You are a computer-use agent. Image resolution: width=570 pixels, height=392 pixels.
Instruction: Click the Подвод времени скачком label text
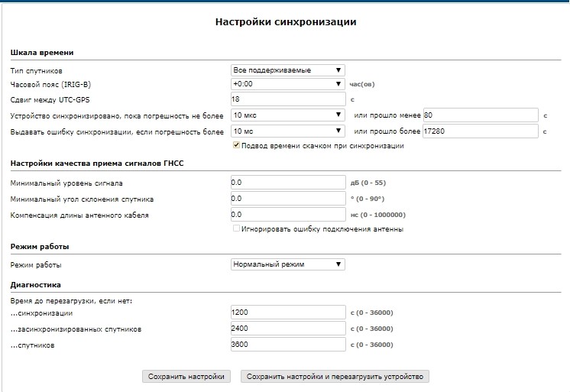tap(322, 146)
